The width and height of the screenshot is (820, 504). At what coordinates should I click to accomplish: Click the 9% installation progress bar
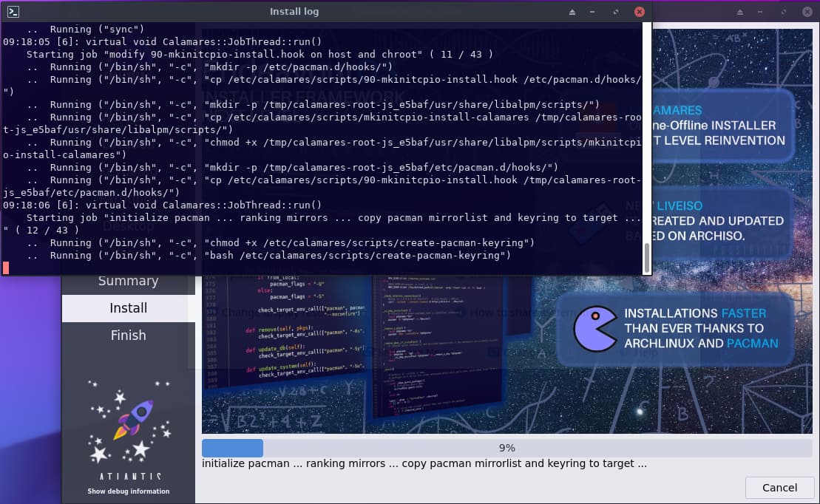click(x=506, y=448)
